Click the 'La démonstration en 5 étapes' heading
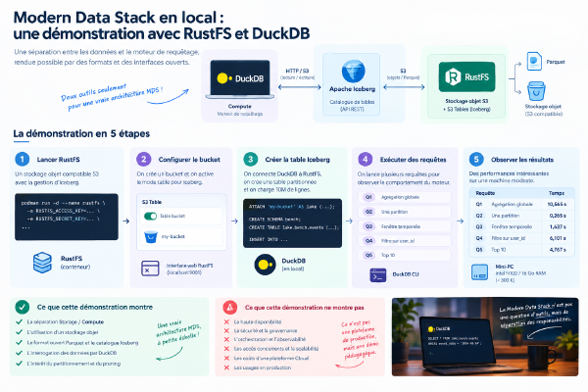Screen dimensions: 588x392 81,133
